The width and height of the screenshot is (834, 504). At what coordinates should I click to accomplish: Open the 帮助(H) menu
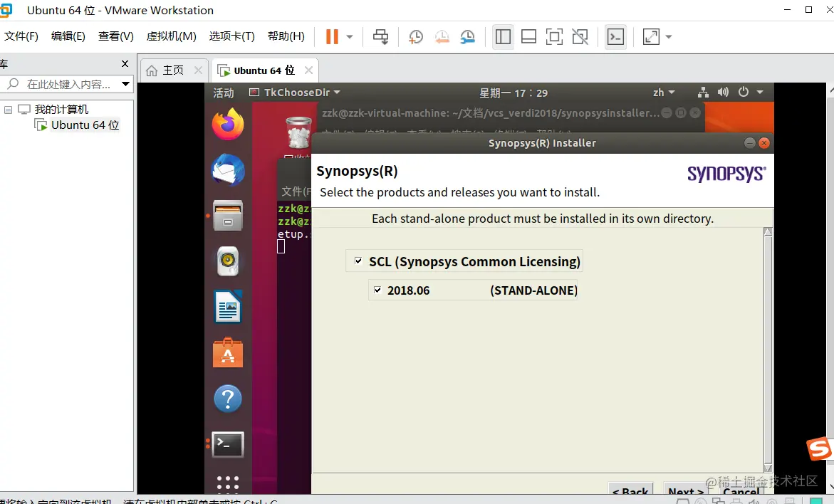pos(286,36)
